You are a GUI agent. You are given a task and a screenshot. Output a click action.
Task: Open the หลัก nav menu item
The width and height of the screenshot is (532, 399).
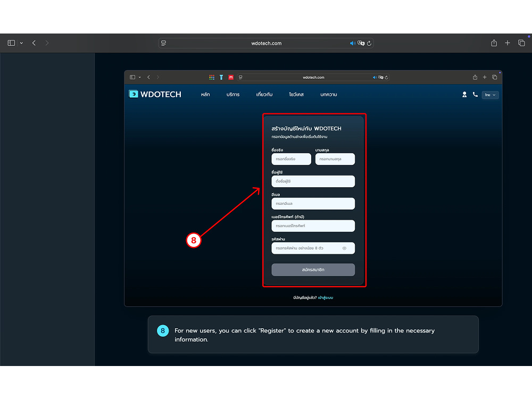pos(205,95)
